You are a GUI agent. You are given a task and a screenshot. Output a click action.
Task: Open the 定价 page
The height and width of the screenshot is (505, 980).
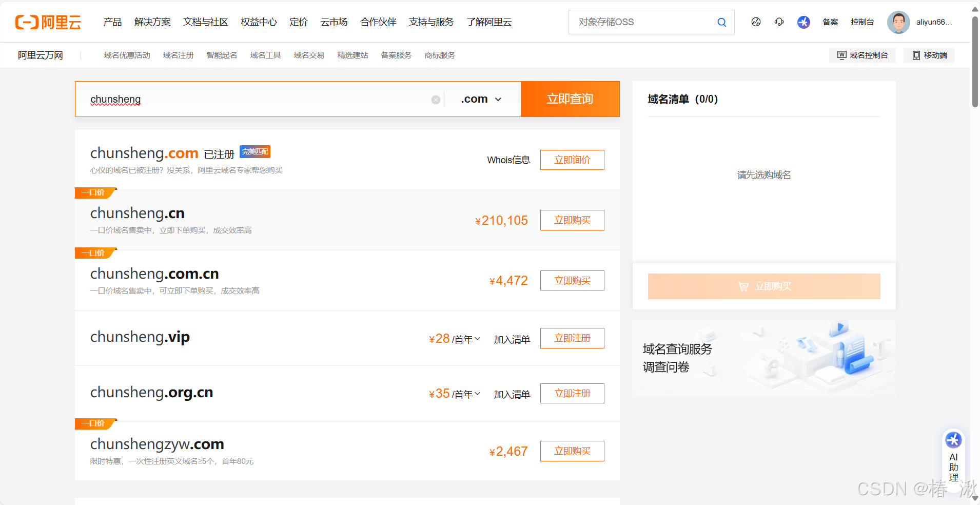coord(299,22)
